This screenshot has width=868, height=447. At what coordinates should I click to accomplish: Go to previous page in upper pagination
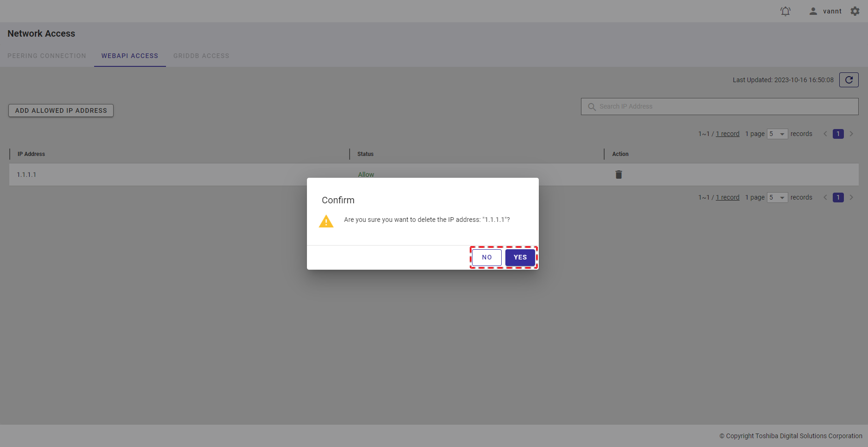(x=825, y=134)
